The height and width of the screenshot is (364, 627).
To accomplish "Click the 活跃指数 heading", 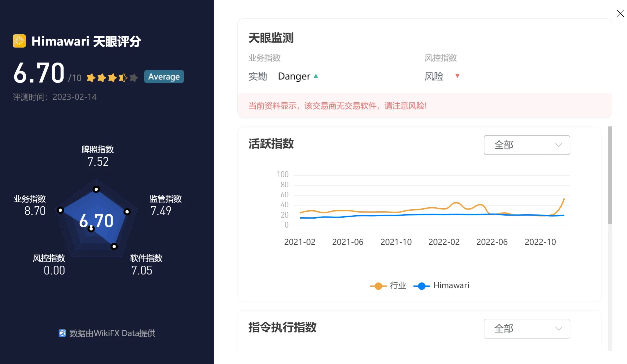I will coord(271,144).
